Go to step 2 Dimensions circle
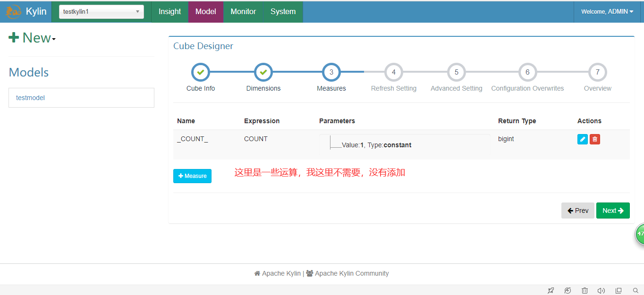This screenshot has width=644, height=295. tap(263, 72)
